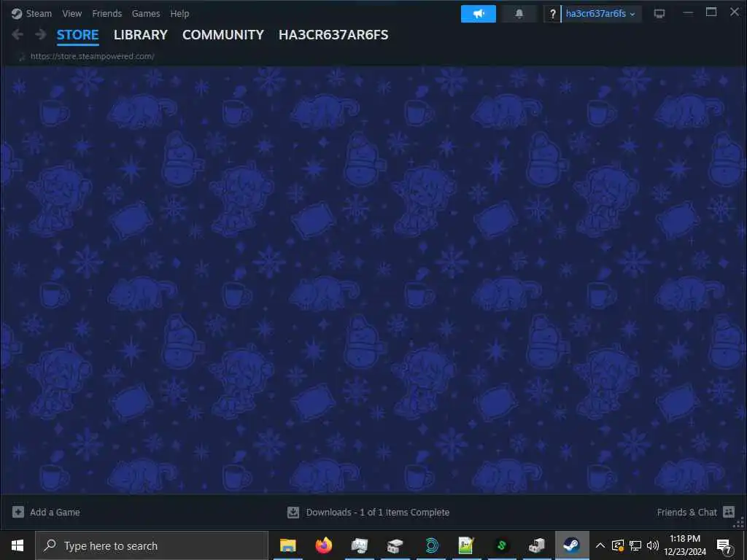Open the Downloads status text
This screenshot has width=747, height=560.
coord(377,513)
